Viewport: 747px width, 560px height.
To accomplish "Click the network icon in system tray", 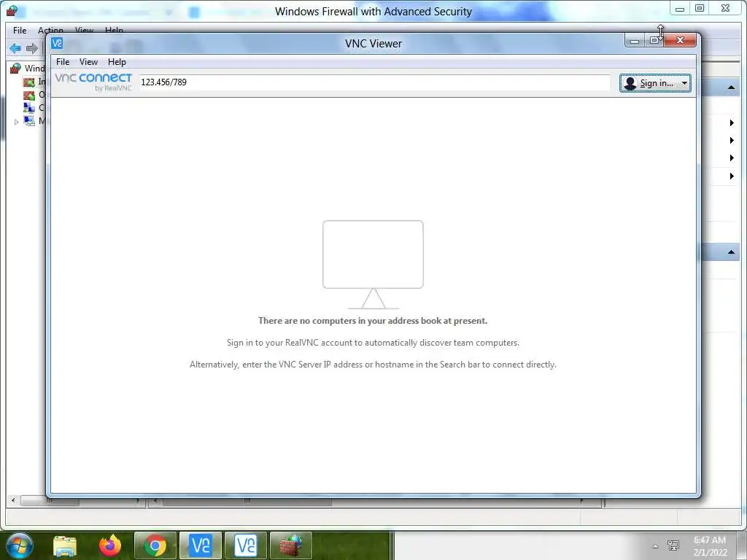I will 673,545.
